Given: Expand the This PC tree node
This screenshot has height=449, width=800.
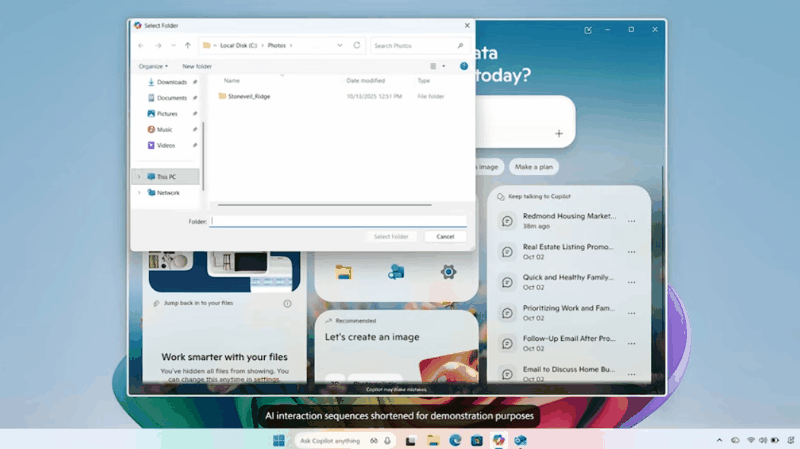Looking at the screenshot, I should 139,177.
